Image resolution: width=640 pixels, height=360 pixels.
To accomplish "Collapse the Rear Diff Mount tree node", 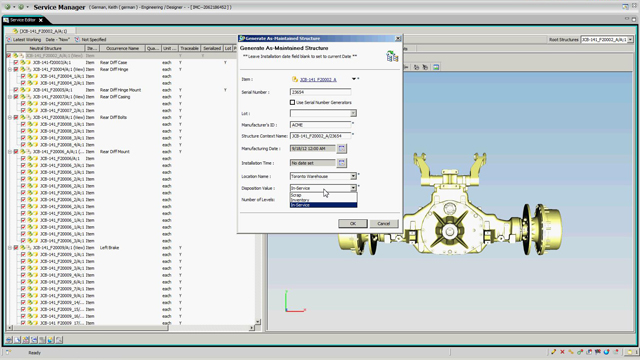I will point(10,151).
